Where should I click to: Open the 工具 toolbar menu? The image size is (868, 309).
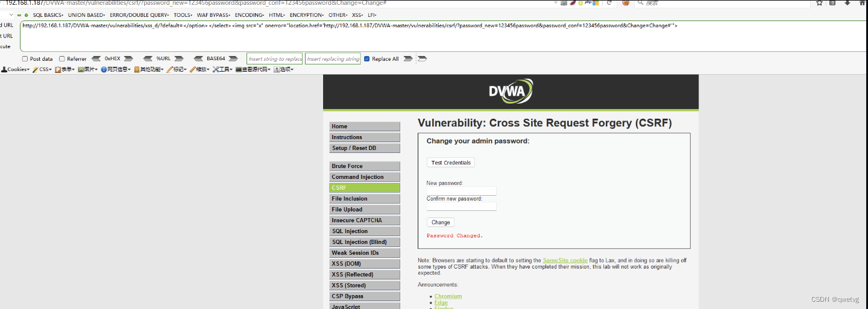point(222,69)
